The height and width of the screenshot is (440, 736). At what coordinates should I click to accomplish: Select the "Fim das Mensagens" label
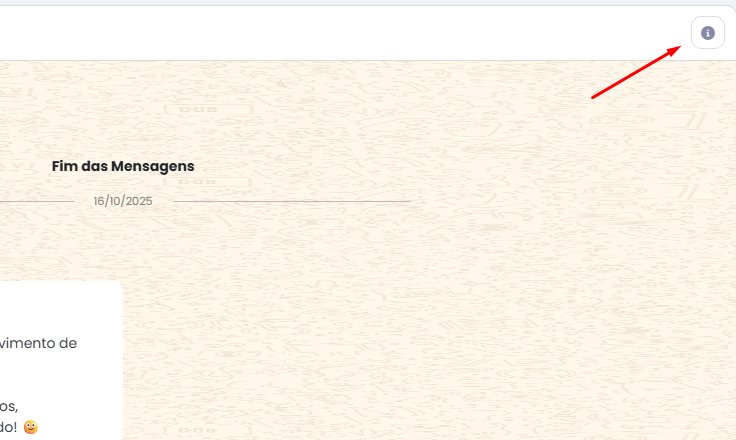coord(123,166)
